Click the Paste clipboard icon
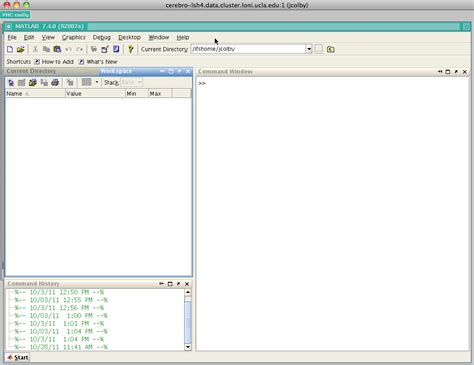 pos(57,49)
